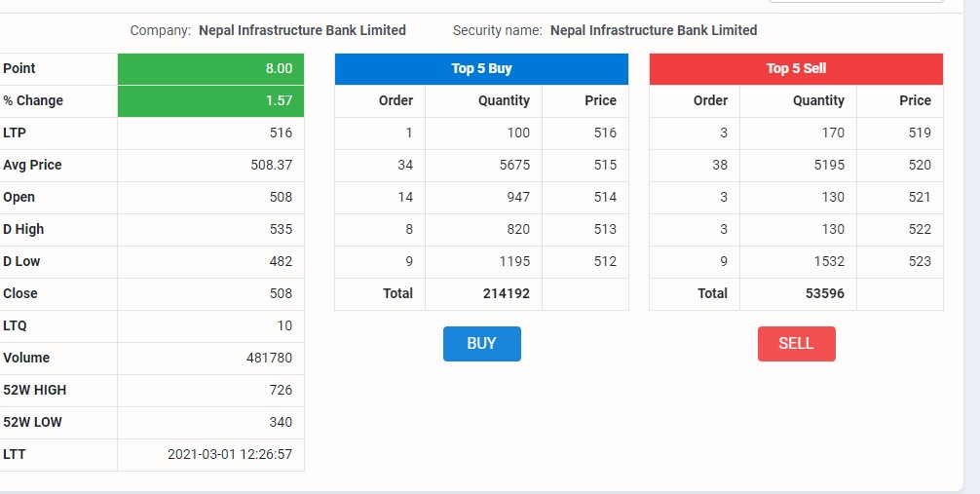Click sell quantity 130 in price 521 row
Screen dimensions: 980x494
pyautogui.click(x=833, y=197)
